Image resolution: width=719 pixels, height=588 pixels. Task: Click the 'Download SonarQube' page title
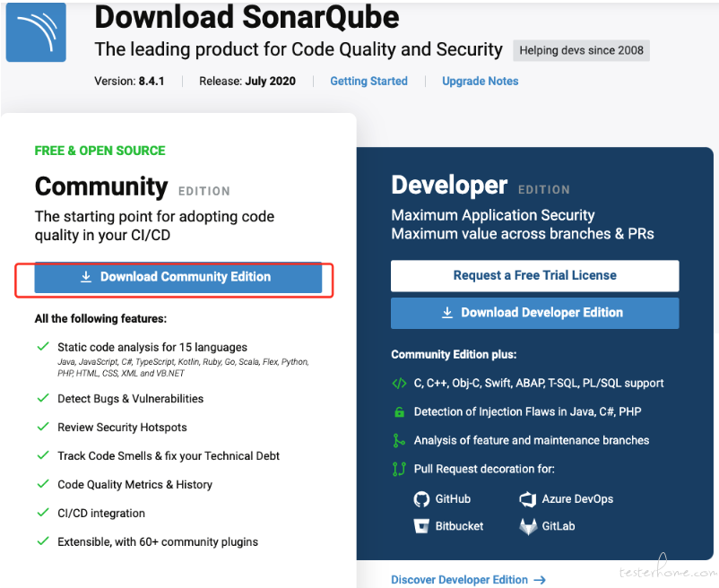tap(247, 17)
